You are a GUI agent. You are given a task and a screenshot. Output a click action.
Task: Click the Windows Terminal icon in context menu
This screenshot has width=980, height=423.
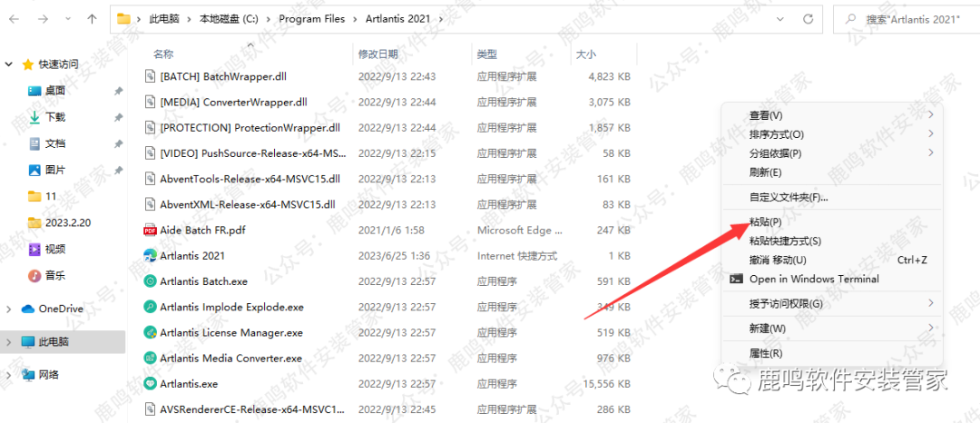pos(736,279)
